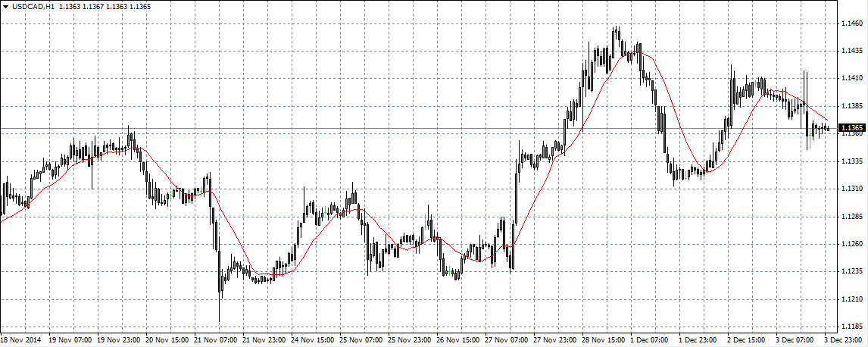Select the 1.1410 level on price axis

pyautogui.click(x=852, y=78)
